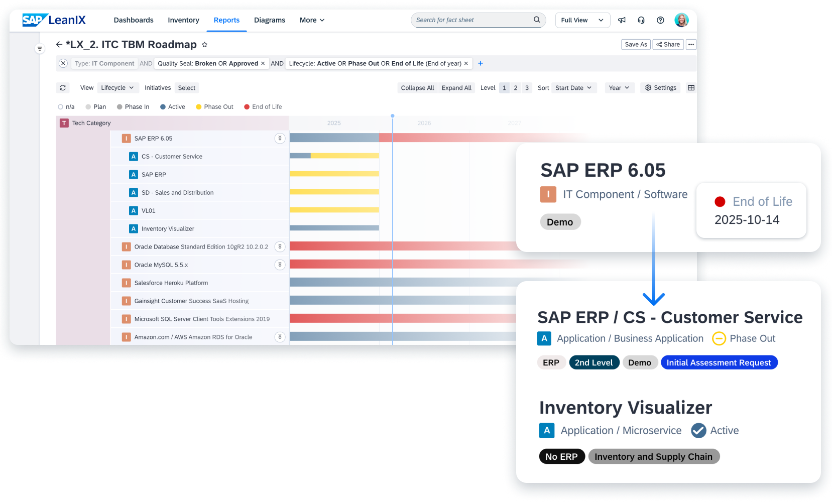Open the table view grid icon
This screenshot has width=832, height=504.
tap(691, 88)
